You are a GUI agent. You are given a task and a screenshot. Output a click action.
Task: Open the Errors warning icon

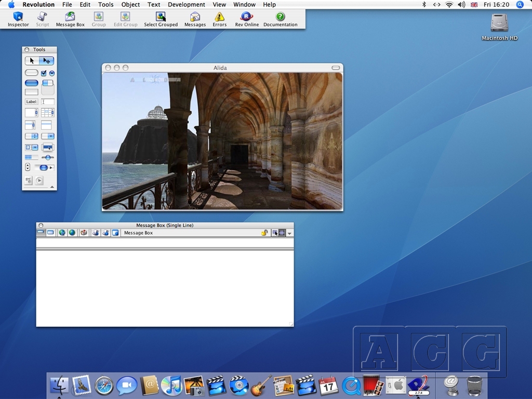click(220, 19)
